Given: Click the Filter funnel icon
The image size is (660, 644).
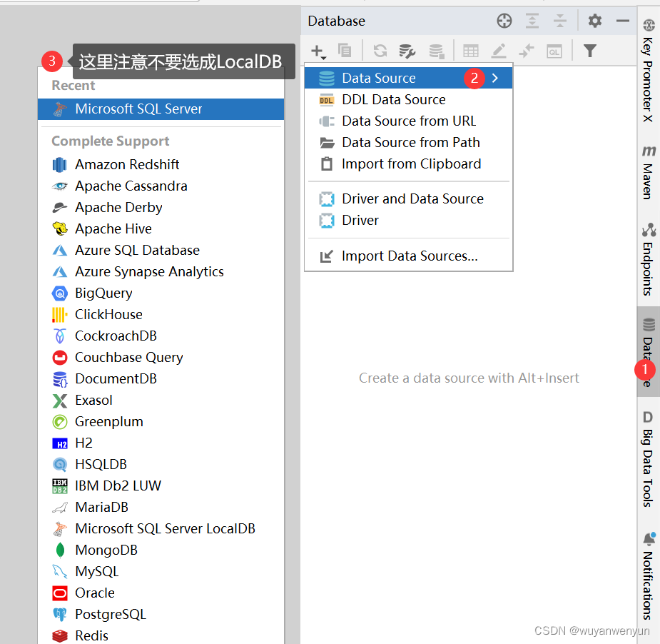Looking at the screenshot, I should [589, 51].
